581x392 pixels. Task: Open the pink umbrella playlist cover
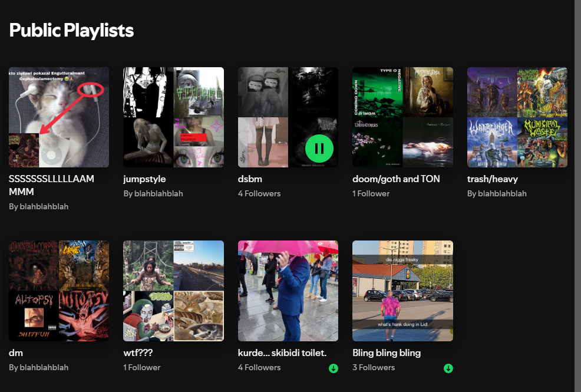click(x=288, y=291)
